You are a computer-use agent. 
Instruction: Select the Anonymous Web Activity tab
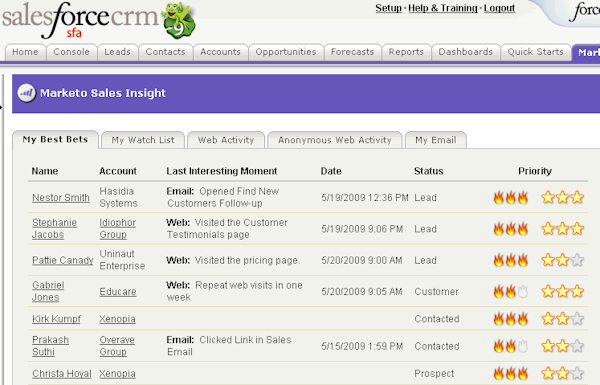coord(335,140)
